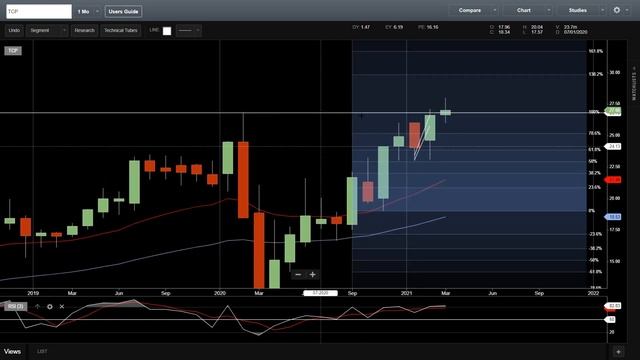Expand the arrow beside settings gear
Screen dimensions: 640x360
(627, 10)
